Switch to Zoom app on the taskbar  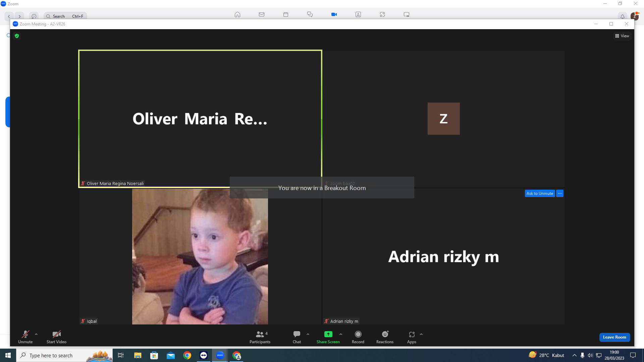pyautogui.click(x=220, y=355)
